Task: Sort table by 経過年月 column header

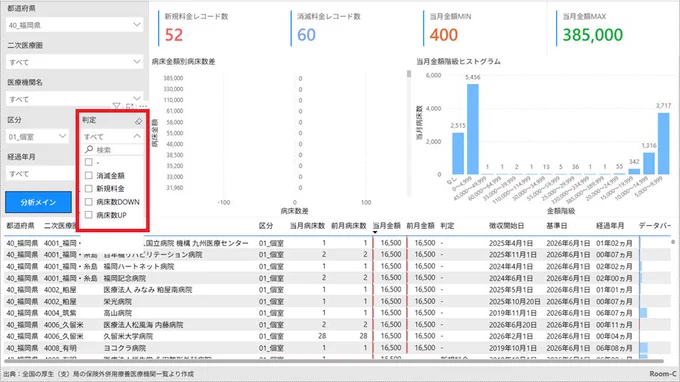Action: click(x=610, y=225)
